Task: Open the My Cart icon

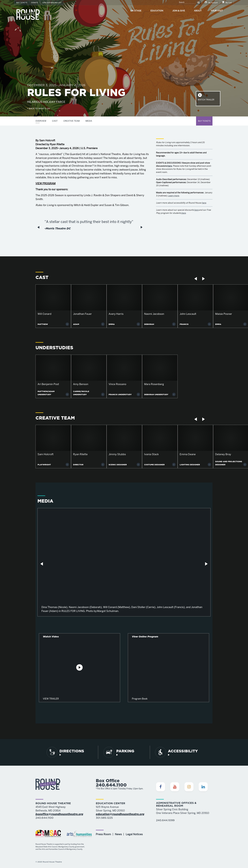Action: point(223,2)
